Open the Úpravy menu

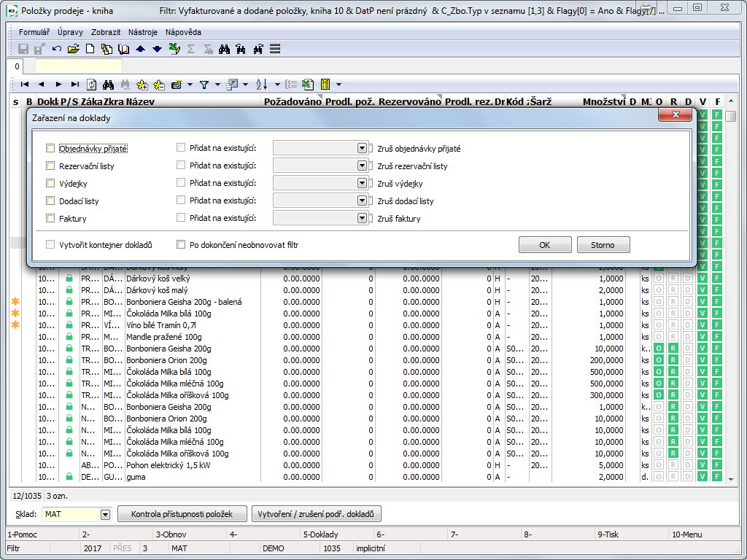click(71, 32)
